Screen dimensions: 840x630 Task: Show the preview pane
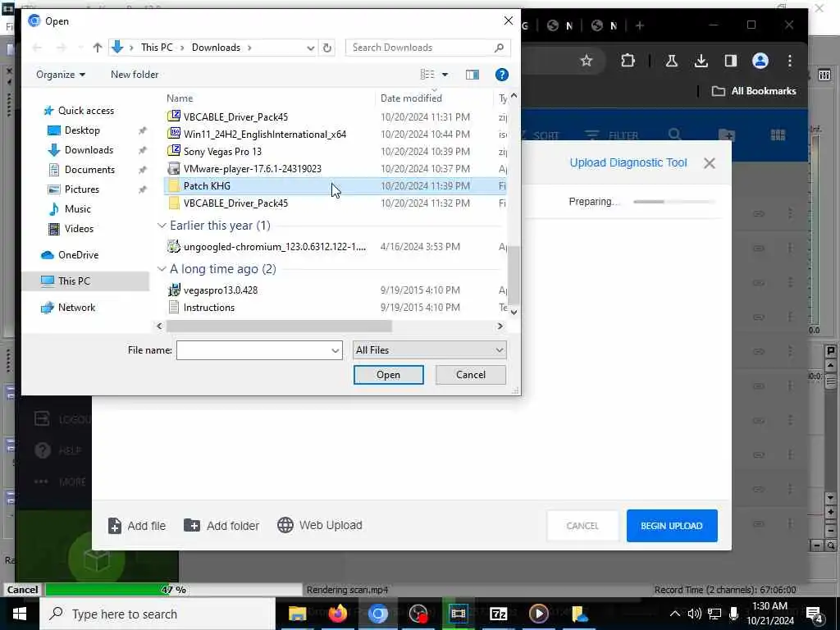pyautogui.click(x=472, y=75)
